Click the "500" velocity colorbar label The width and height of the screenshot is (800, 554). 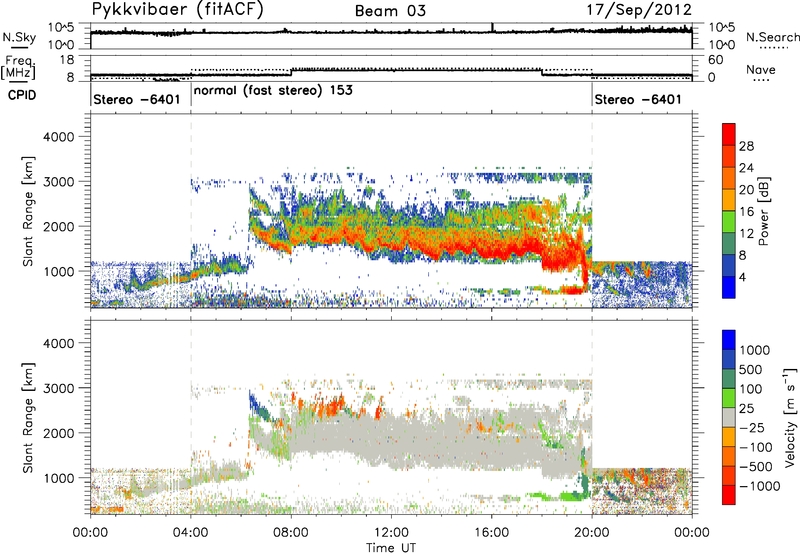[x=751, y=370]
